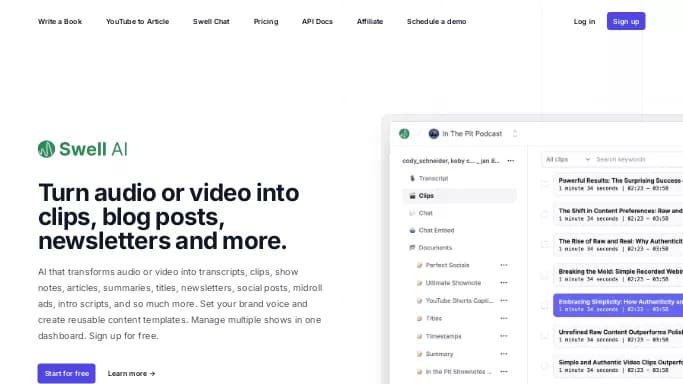Click the Search keywords field

(639, 159)
